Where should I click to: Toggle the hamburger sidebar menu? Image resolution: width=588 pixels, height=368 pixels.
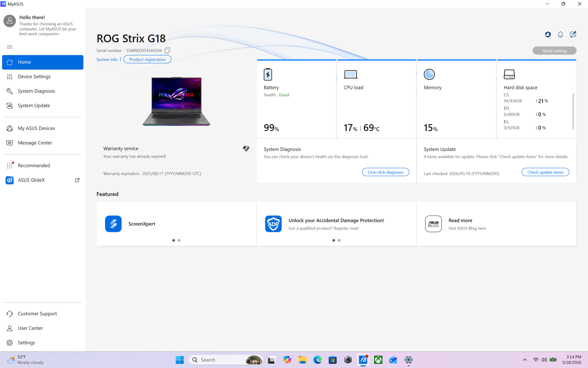[x=10, y=47]
